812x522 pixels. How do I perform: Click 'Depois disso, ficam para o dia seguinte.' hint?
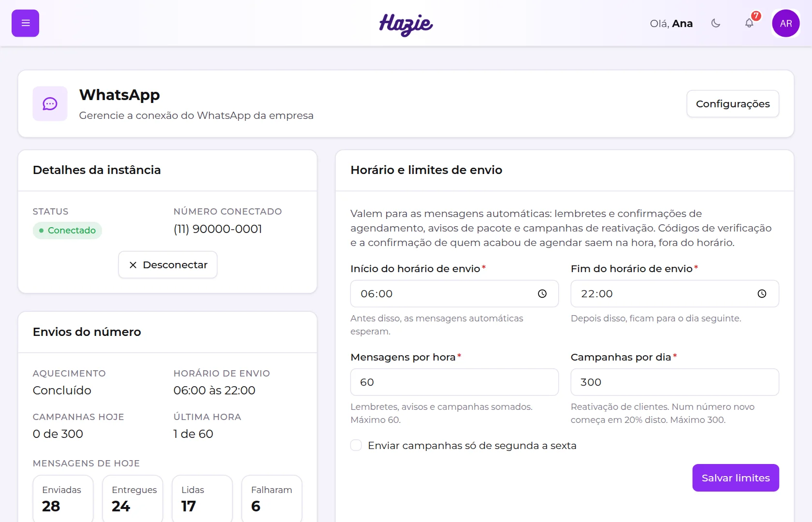pos(656,319)
